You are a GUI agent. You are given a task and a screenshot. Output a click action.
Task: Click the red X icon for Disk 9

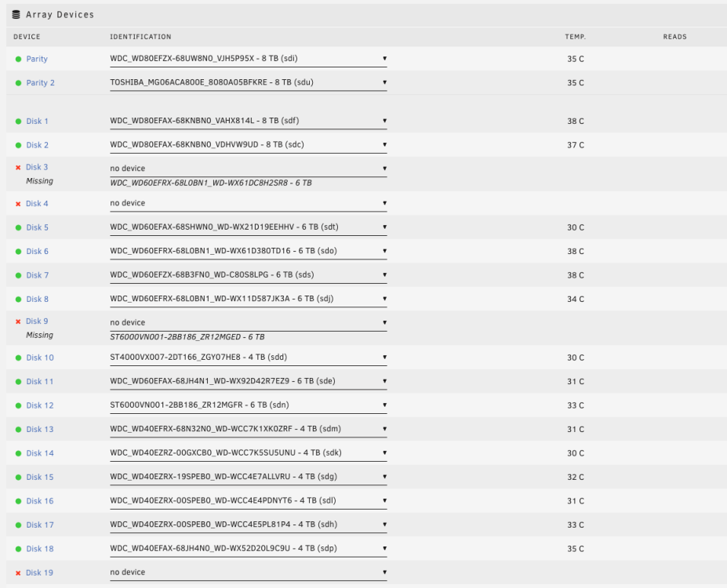pos(18,321)
